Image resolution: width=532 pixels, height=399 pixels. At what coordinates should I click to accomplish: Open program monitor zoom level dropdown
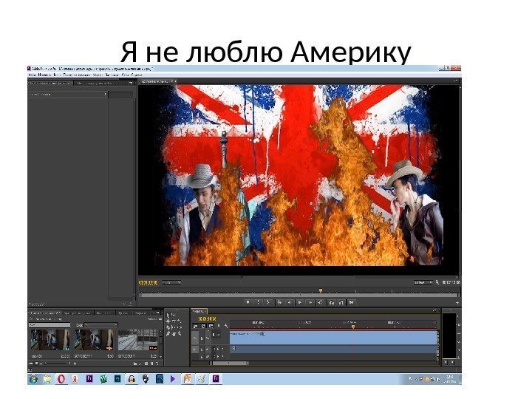tap(171, 282)
